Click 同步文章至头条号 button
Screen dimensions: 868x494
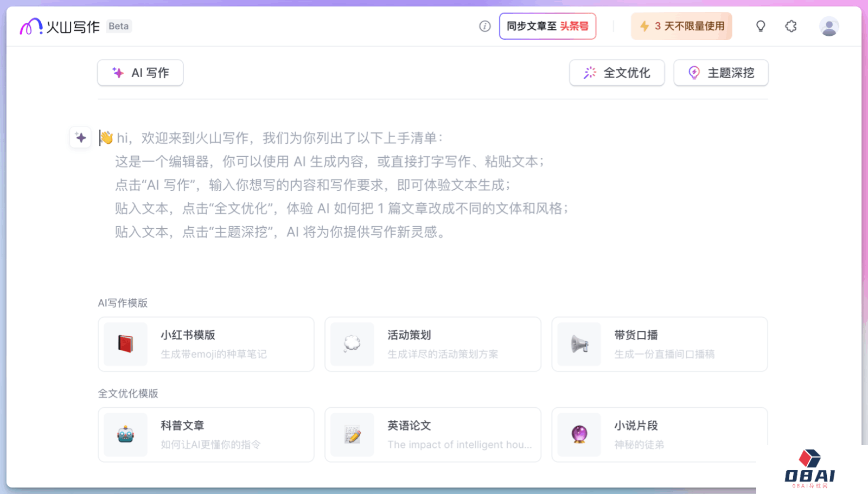[x=547, y=26]
